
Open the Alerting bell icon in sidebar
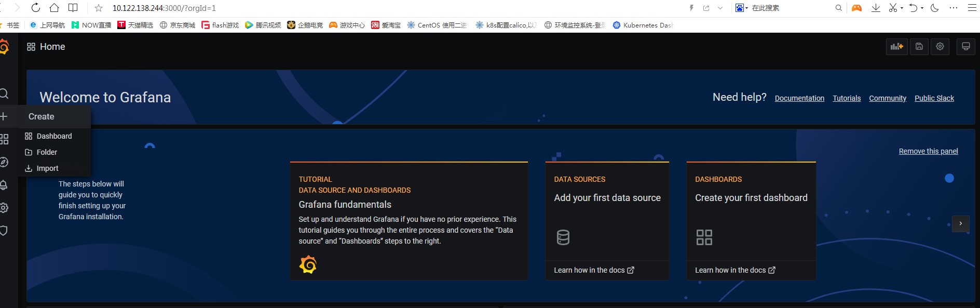coord(4,185)
